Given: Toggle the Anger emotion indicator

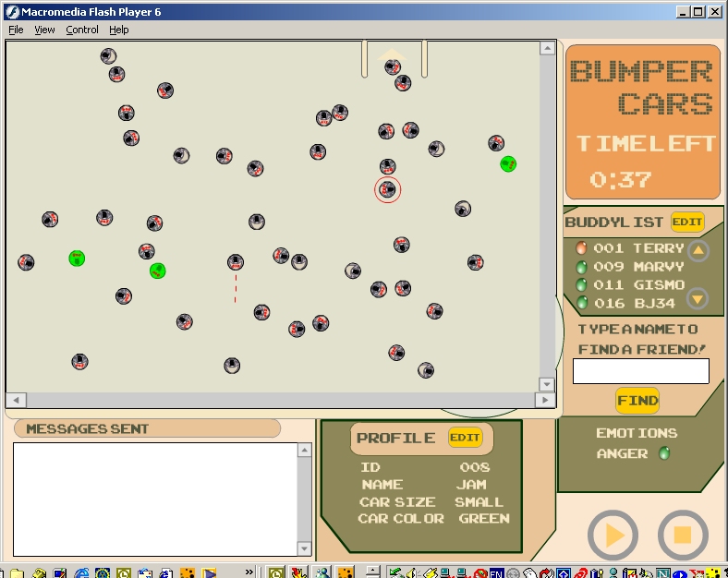Looking at the screenshot, I should [663, 453].
